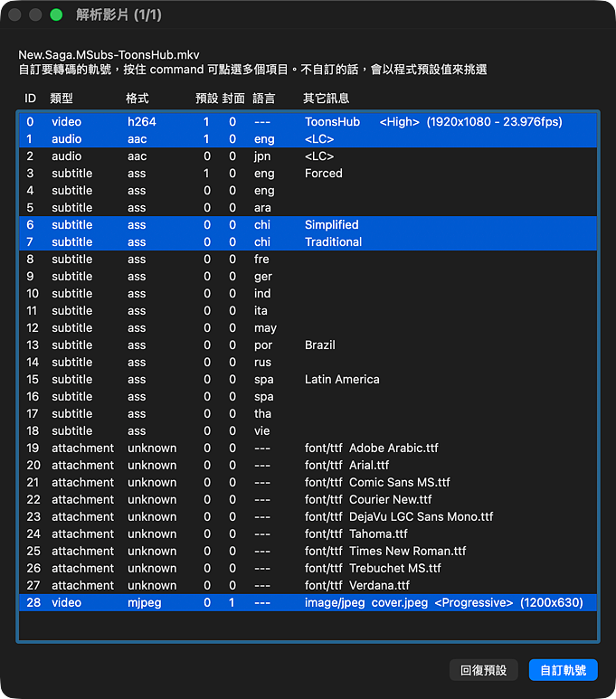Click the 其它訊息 column header
This screenshot has height=699, width=616.
(x=326, y=98)
